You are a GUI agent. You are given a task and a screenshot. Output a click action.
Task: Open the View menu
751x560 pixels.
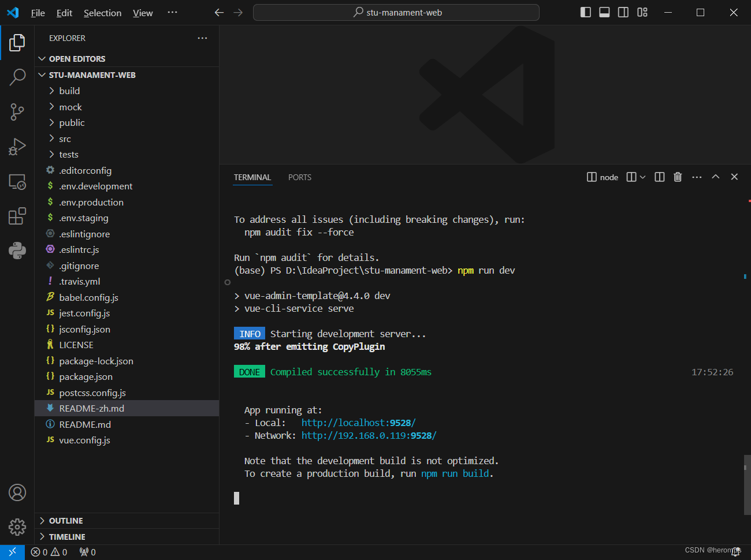[143, 13]
